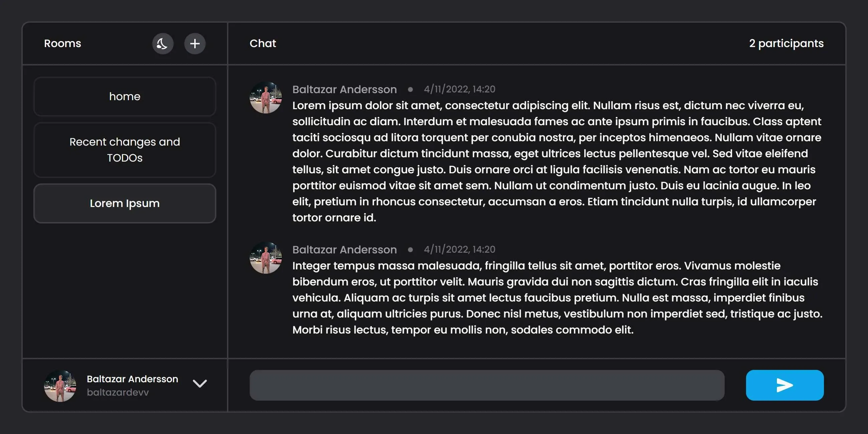Open the home room
Viewport: 868px width, 434px height.
(x=125, y=96)
